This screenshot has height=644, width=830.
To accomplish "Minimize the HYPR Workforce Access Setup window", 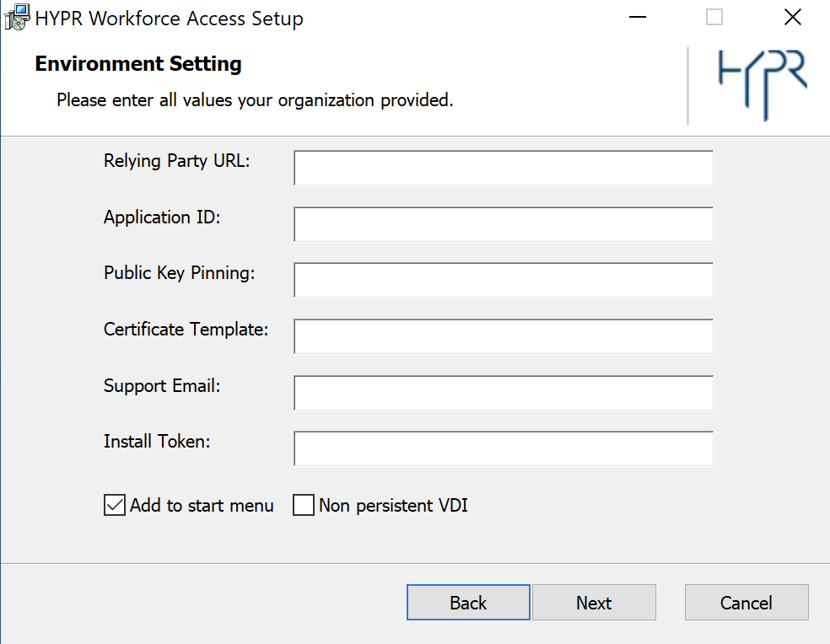I will (x=638, y=18).
